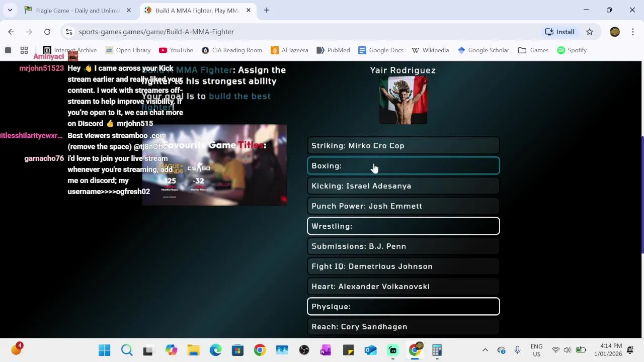Open the Calculator from the taskbar
This screenshot has width=644, height=362.
pos(437,350)
